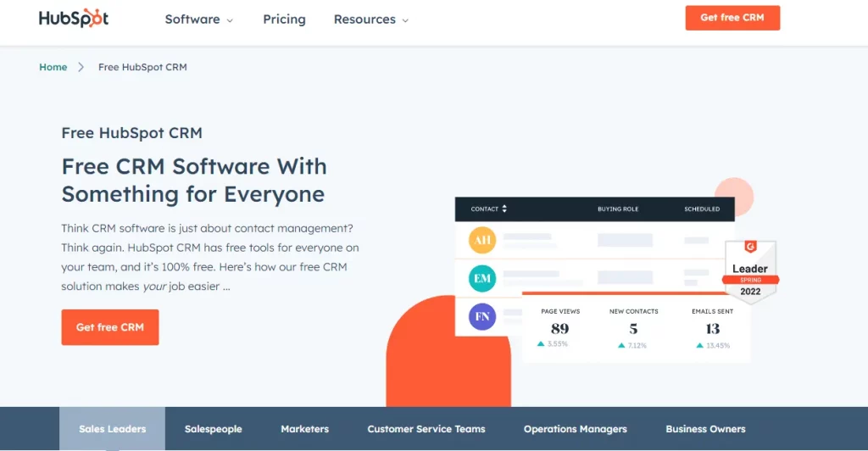Select the Sales Leaders tab
The image size is (868, 451).
113,429
